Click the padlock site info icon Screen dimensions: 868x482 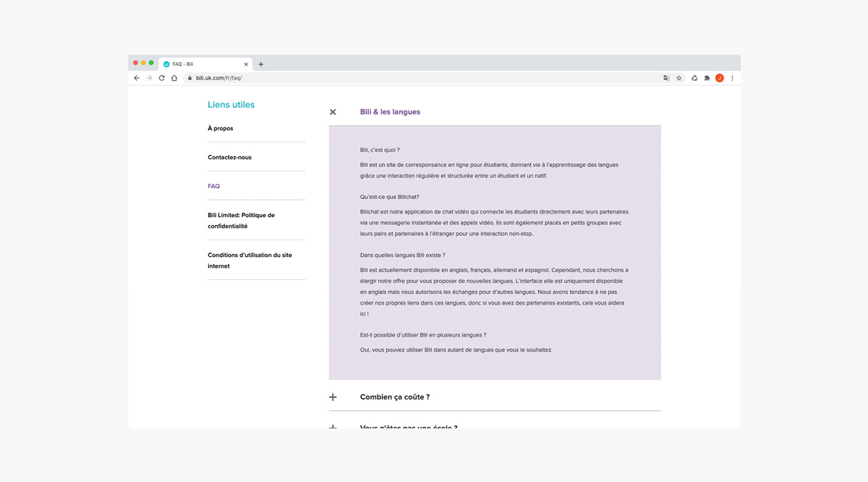tap(190, 78)
